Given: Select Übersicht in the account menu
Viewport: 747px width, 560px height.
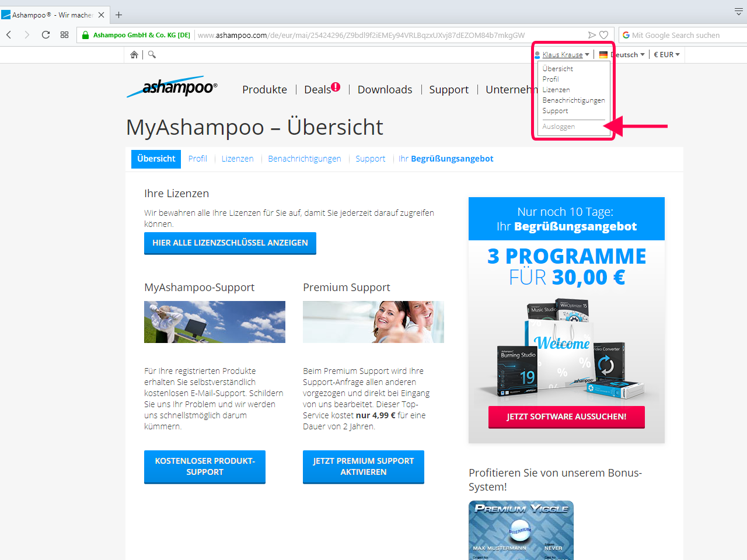Looking at the screenshot, I should [558, 69].
